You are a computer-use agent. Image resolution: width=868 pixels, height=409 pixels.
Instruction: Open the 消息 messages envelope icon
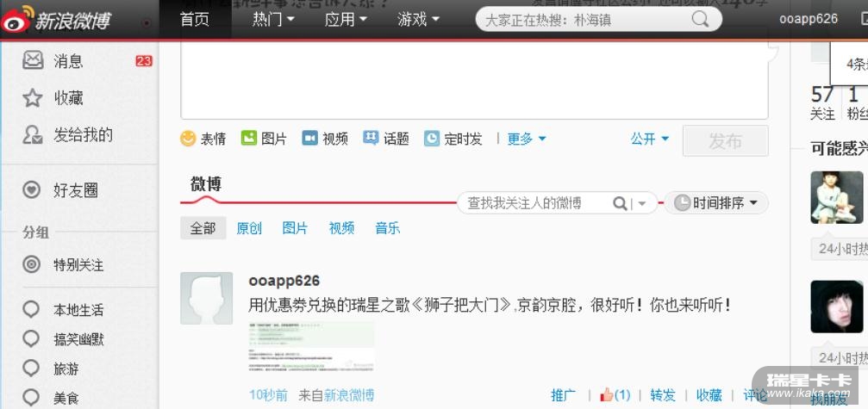(33, 60)
